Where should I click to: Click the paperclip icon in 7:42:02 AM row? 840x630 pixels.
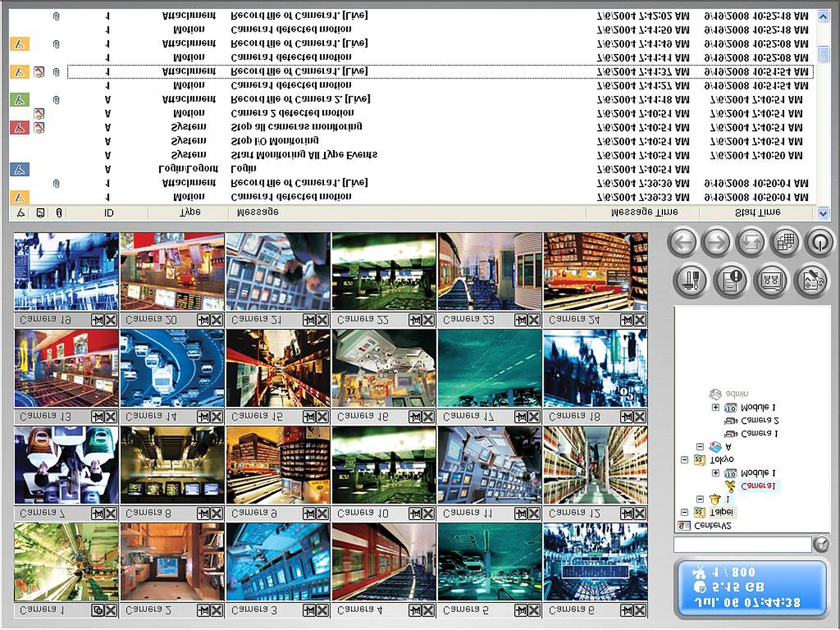point(56,16)
